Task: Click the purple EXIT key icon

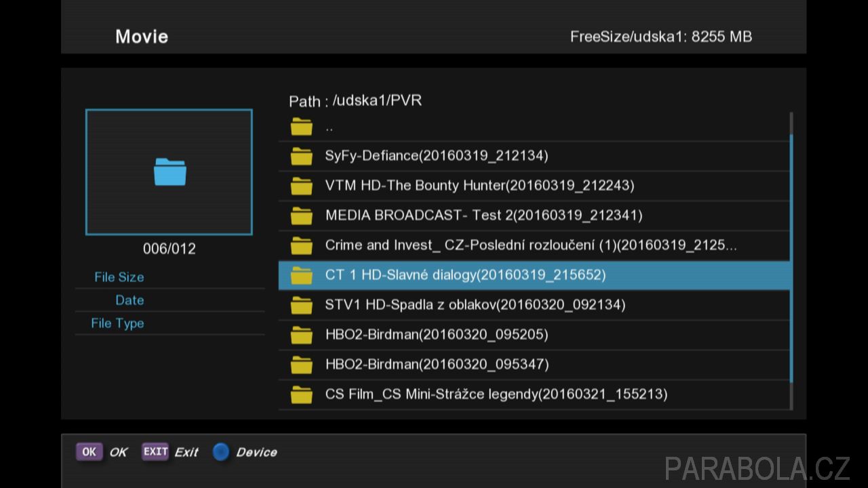Action: [155, 451]
